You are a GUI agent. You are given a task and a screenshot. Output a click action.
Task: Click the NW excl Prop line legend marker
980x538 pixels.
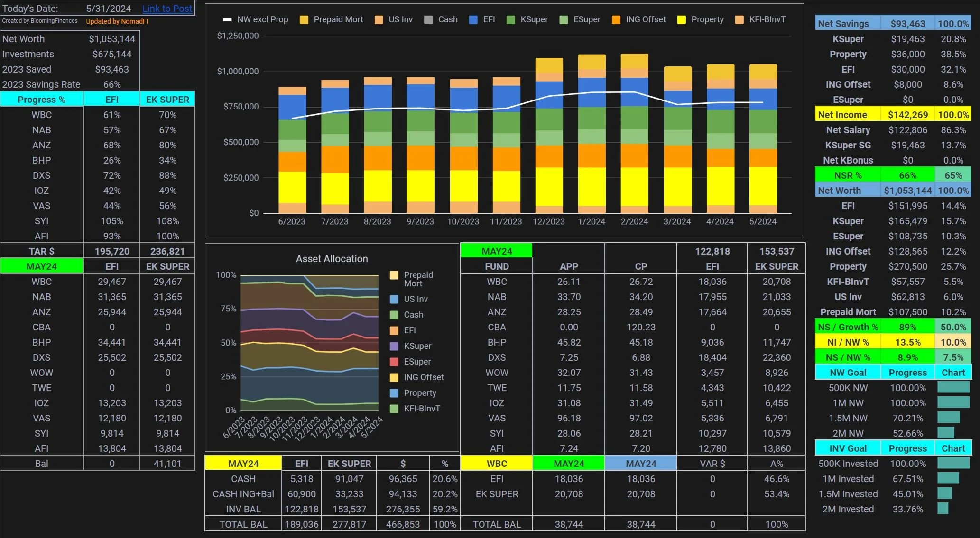pos(227,19)
